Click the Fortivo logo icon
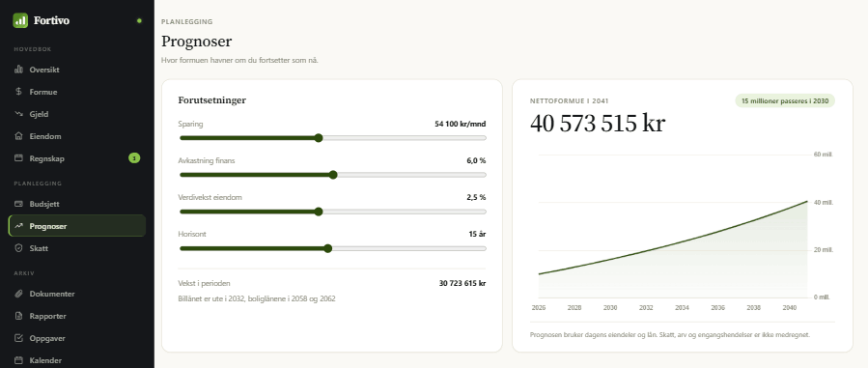 [x=20, y=20]
